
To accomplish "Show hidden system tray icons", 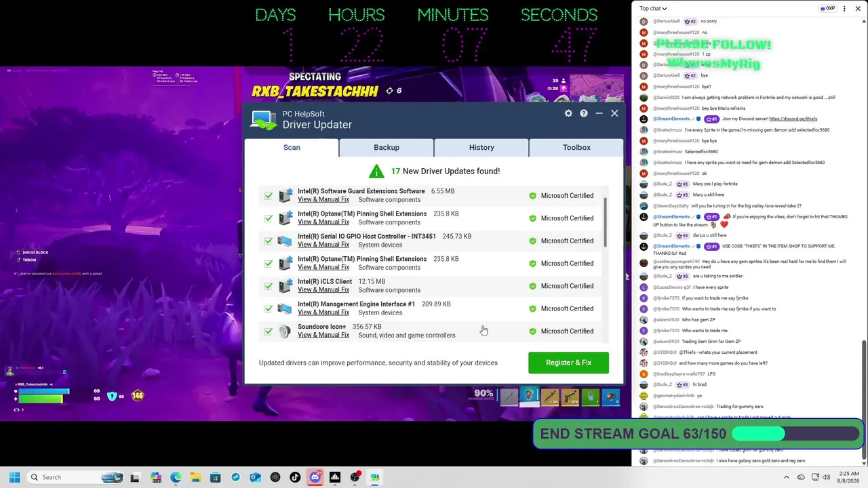I will point(787,477).
